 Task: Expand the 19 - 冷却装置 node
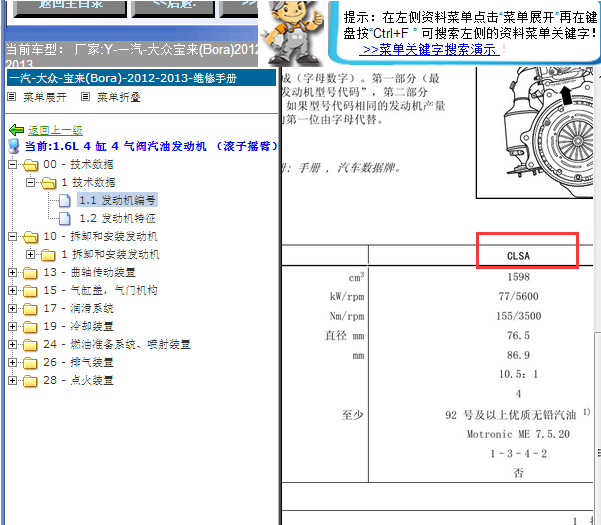click(12, 326)
